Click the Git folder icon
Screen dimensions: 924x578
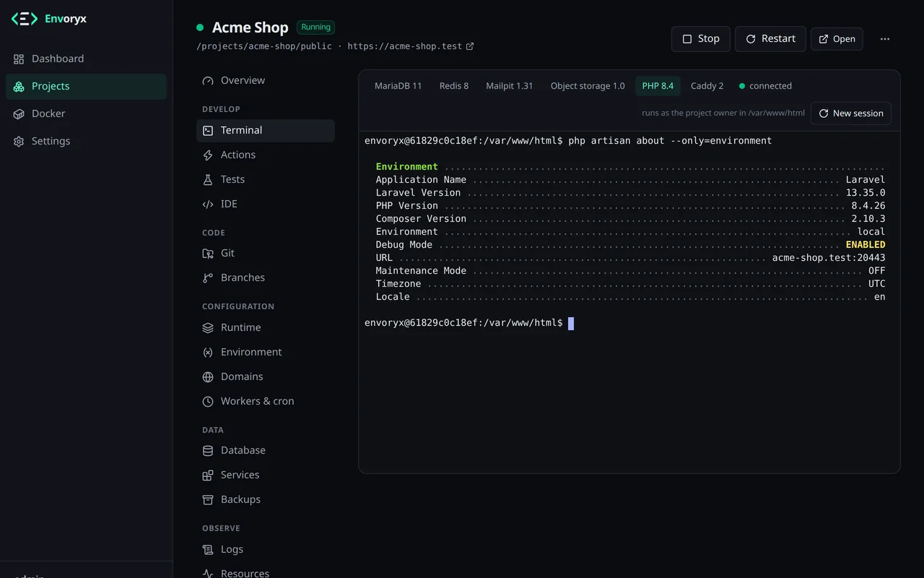tap(208, 254)
